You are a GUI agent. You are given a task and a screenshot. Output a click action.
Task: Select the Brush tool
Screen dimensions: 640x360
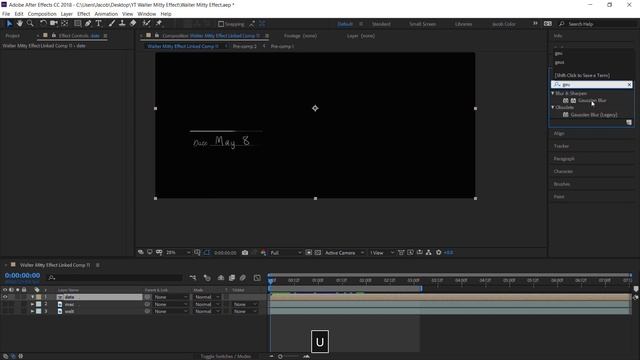pos(111,24)
